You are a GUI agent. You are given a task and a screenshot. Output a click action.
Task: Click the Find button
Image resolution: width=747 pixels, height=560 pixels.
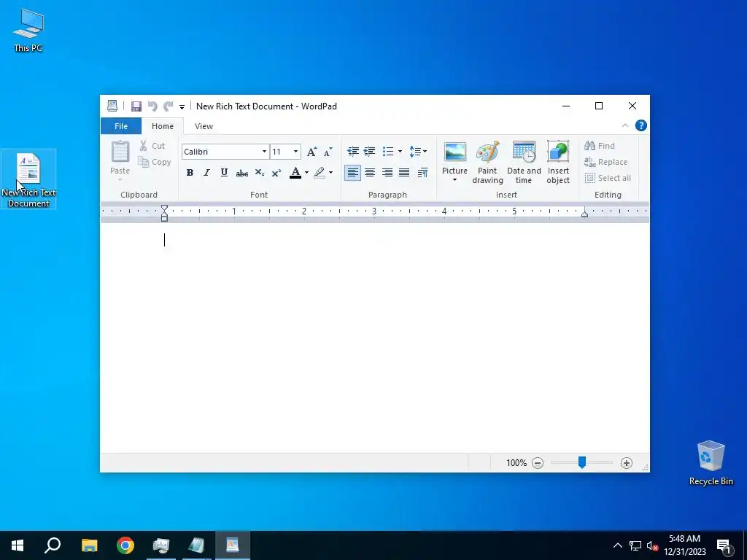[600, 146]
